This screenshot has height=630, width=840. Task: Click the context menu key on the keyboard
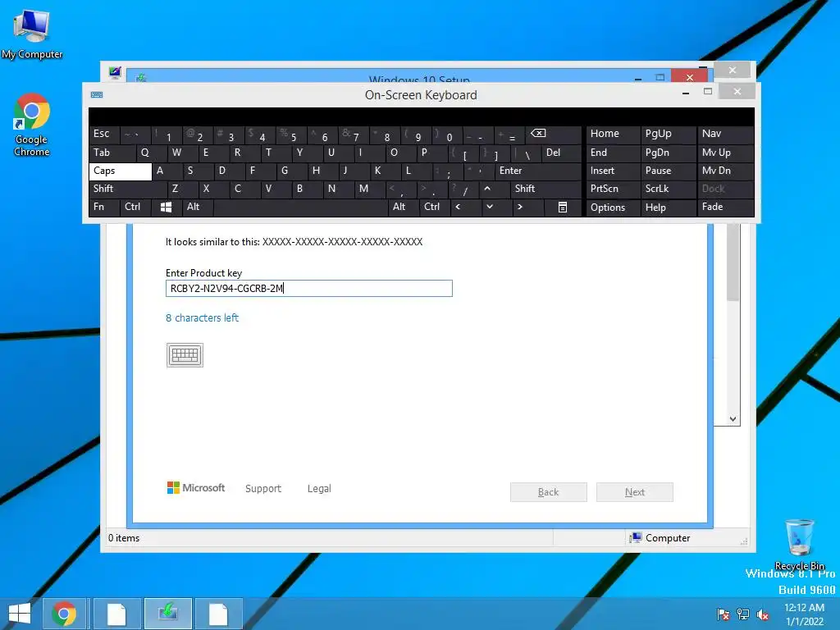click(563, 207)
